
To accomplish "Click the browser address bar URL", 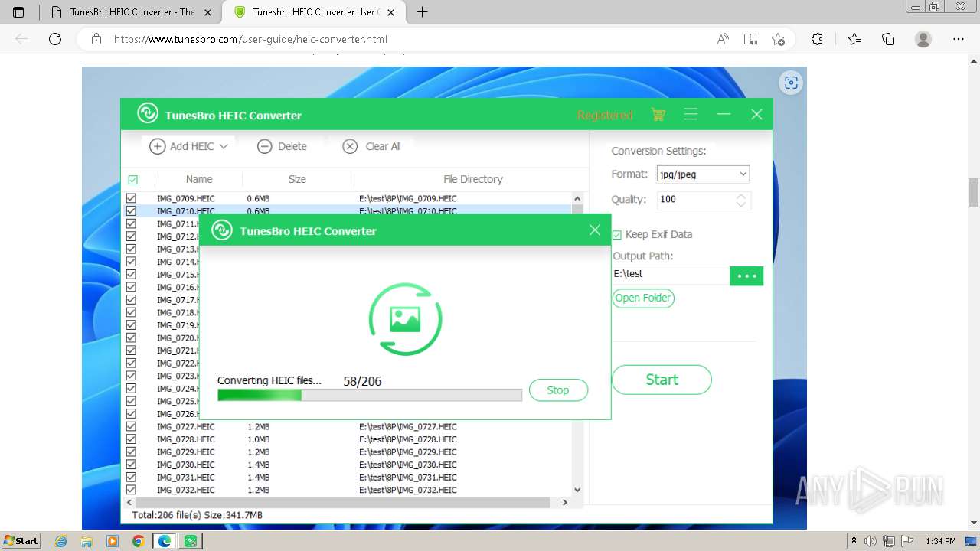I will pyautogui.click(x=250, y=39).
